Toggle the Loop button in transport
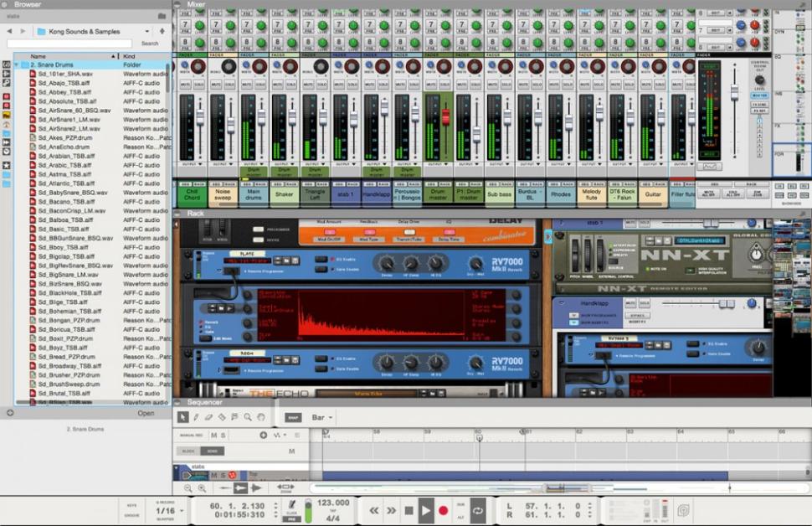Viewport: 812px width, 526px height. coord(478,510)
